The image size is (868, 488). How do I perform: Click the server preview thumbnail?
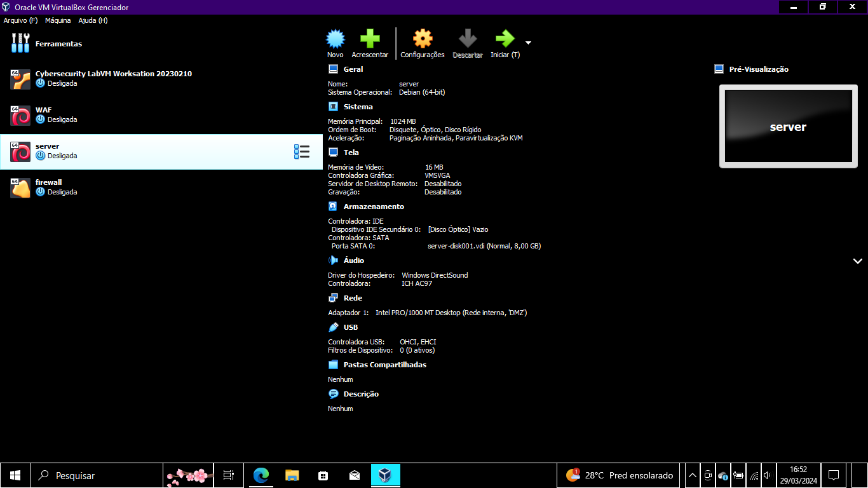pos(788,126)
